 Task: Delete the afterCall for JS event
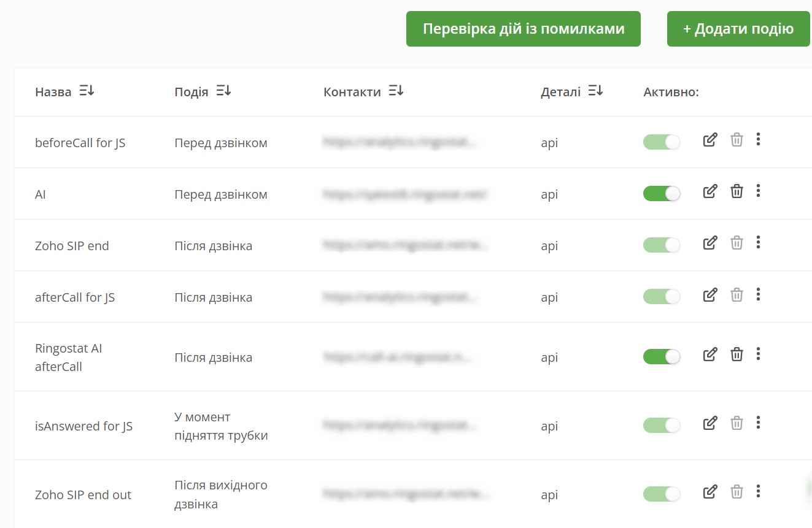tap(737, 295)
